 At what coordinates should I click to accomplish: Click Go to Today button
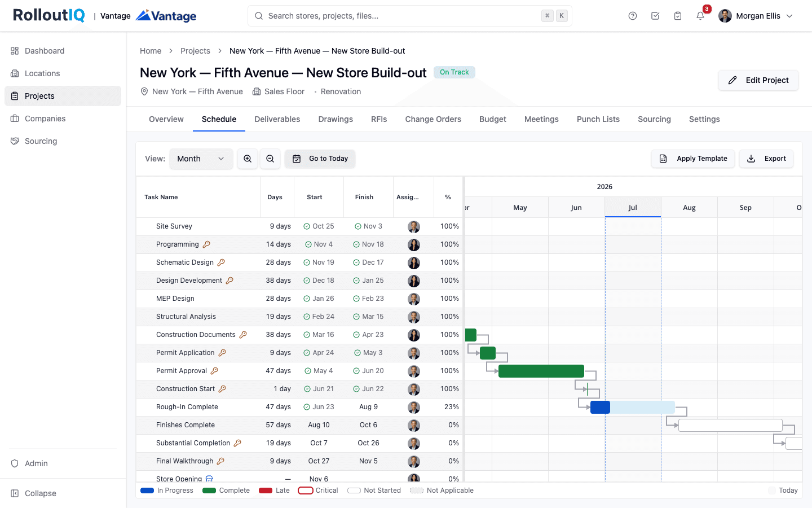click(320, 159)
